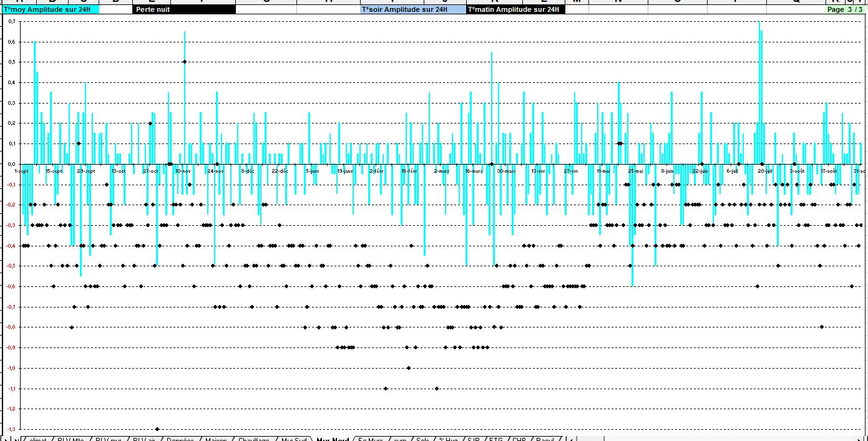The width and height of the screenshot is (868, 441).
Task: Click the '6-juil' x-axis date label
Action: [x=733, y=170]
